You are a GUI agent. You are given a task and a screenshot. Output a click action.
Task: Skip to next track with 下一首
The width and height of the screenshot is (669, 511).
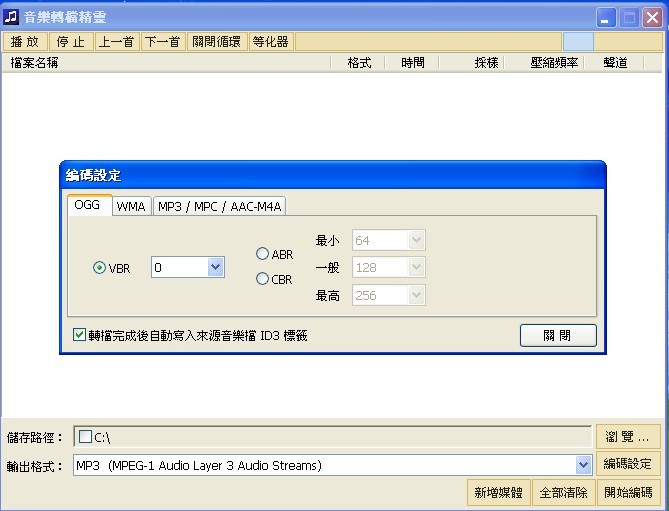(162, 42)
